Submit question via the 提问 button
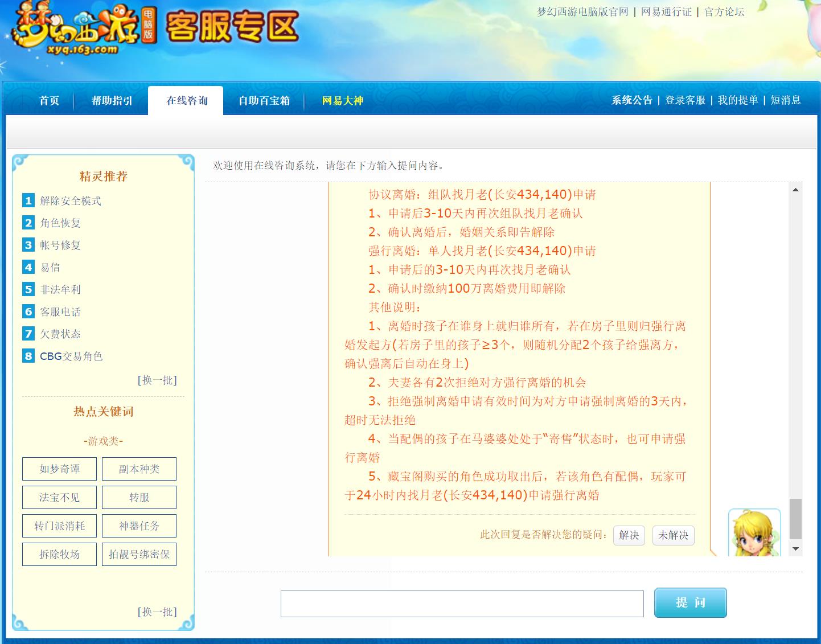Screen dimensions: 821x644 [690, 602]
